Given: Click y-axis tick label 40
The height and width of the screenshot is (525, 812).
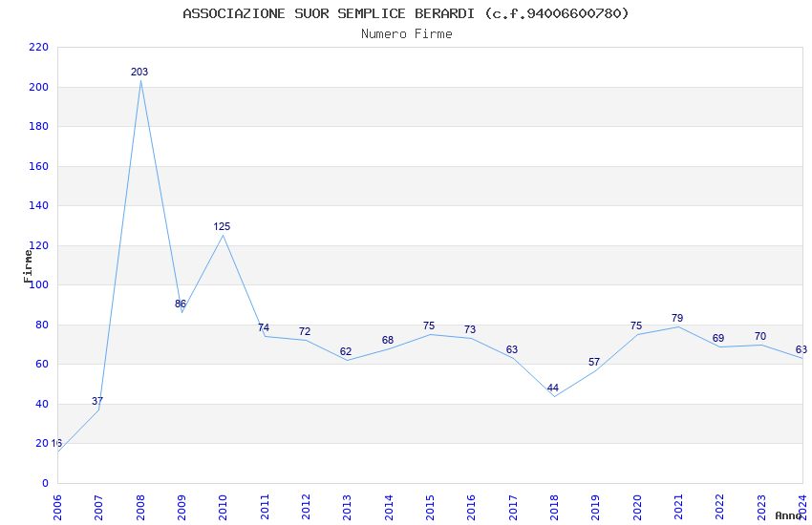Looking at the screenshot, I should pos(42,404).
